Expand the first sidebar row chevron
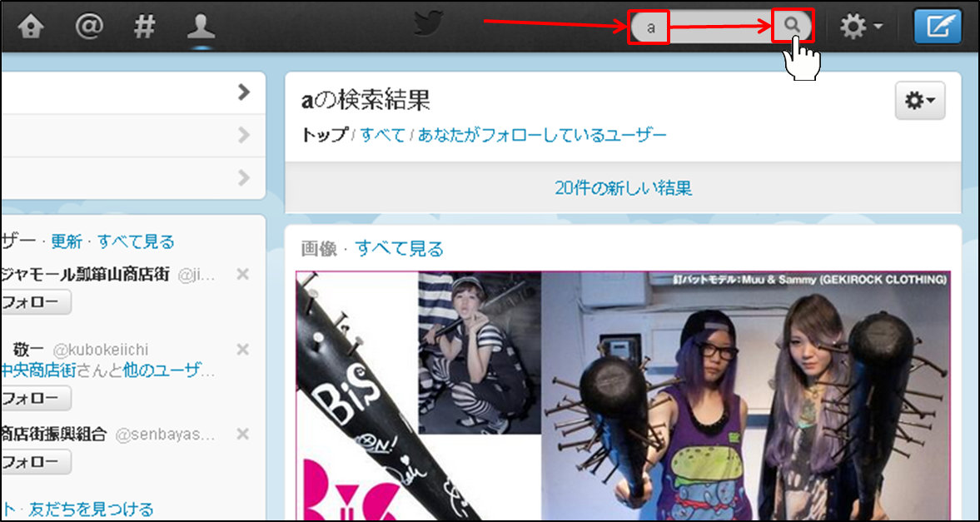The image size is (980, 522). click(243, 92)
